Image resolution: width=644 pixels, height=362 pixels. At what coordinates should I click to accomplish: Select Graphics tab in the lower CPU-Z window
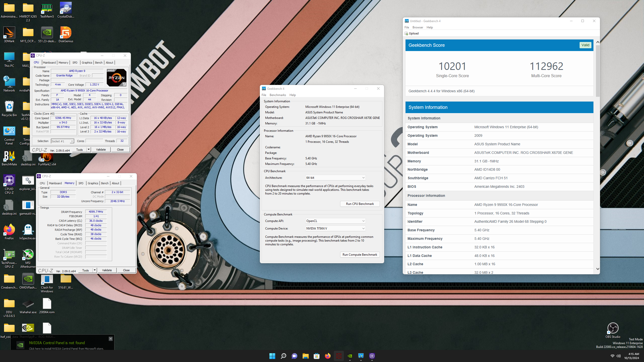tap(93, 183)
